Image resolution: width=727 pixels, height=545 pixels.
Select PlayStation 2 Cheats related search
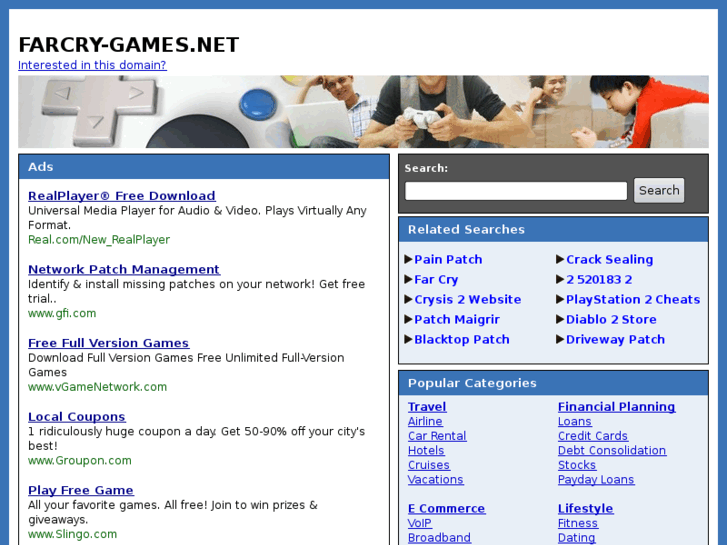pyautogui.click(x=633, y=300)
